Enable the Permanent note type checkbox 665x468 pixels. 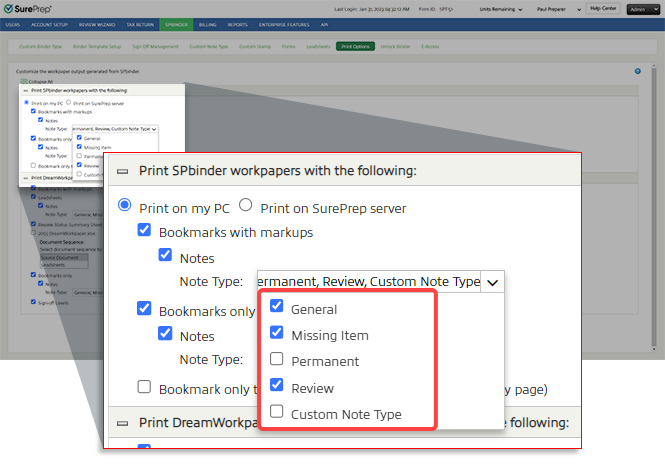(x=277, y=360)
